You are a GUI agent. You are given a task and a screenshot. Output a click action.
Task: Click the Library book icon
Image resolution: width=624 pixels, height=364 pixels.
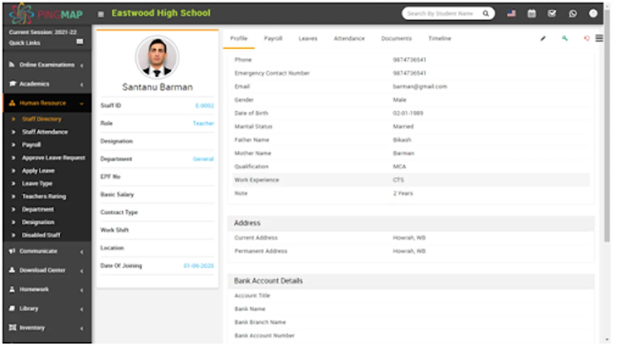tap(12, 308)
